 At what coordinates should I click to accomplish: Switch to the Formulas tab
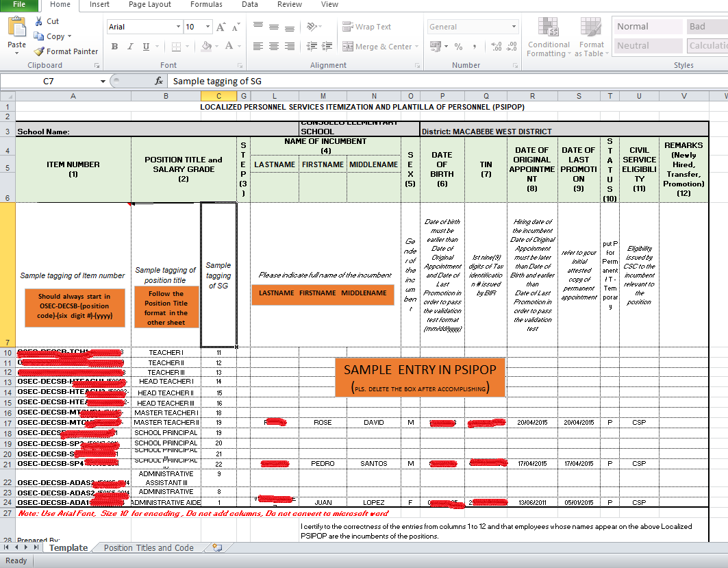(206, 5)
